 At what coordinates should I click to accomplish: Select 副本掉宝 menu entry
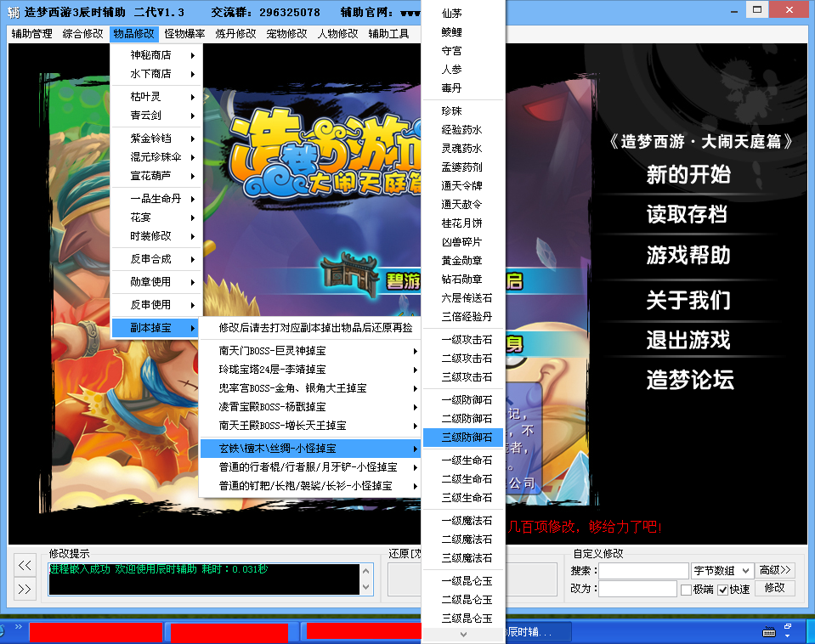click(156, 327)
